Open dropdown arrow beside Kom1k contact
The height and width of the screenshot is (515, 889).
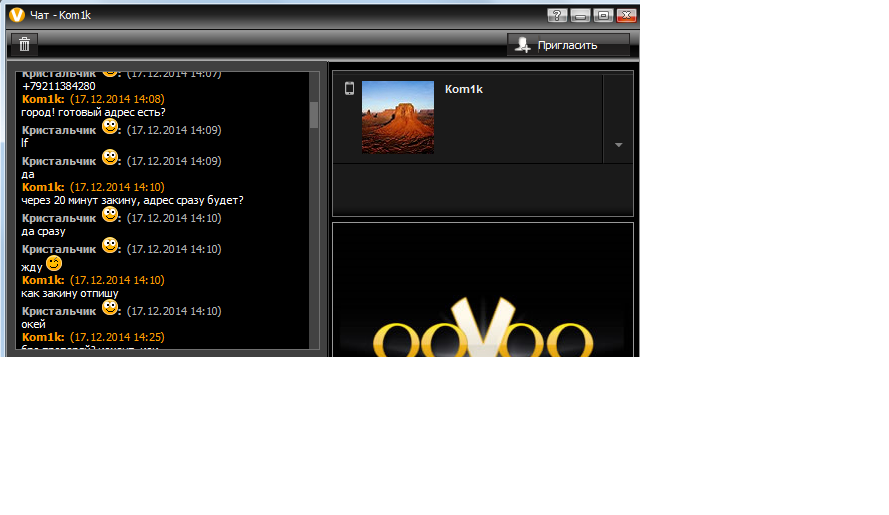[x=619, y=145]
